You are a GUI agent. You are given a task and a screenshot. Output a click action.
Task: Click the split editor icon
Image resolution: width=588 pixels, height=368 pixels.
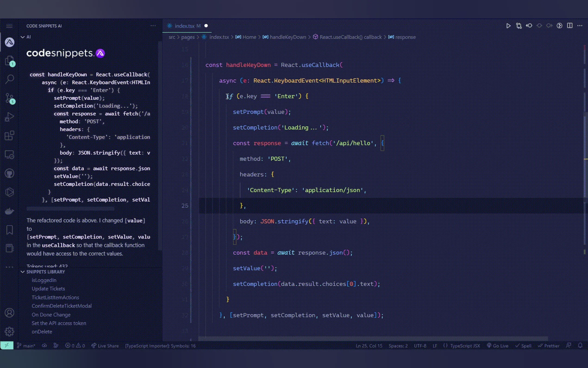[x=569, y=25]
